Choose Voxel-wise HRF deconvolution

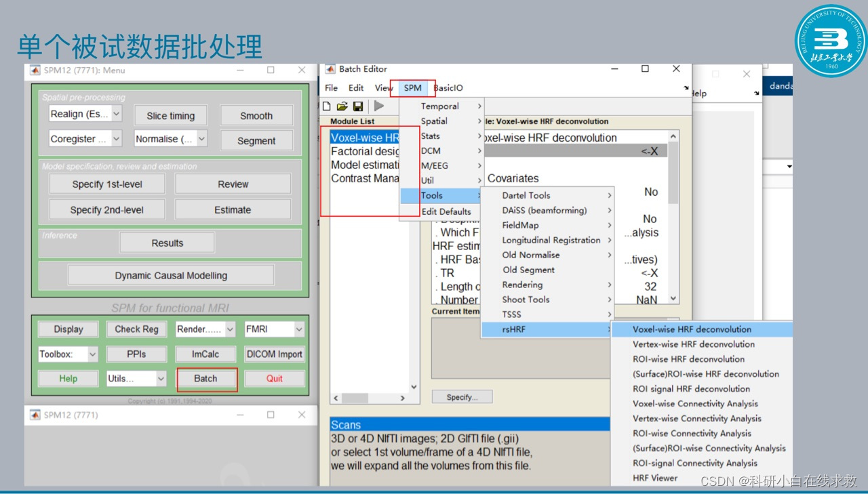(x=702, y=330)
